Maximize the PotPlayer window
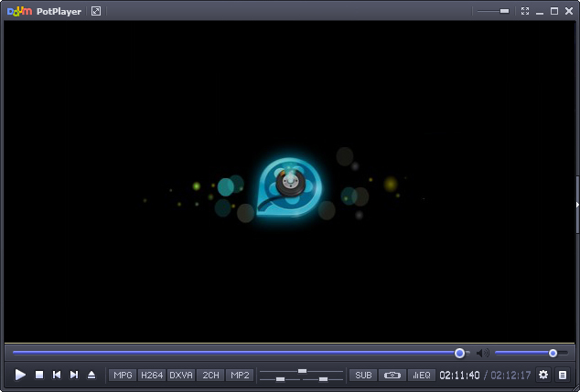The image size is (580, 392). (554, 11)
